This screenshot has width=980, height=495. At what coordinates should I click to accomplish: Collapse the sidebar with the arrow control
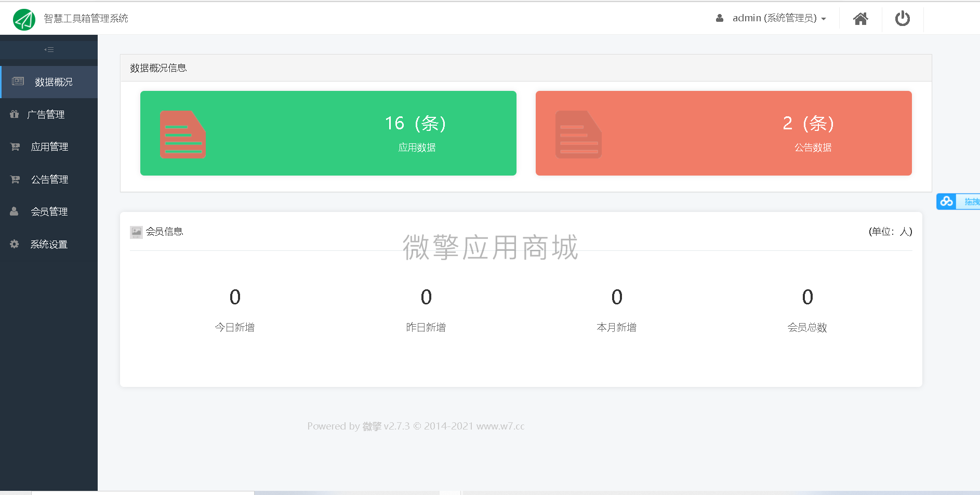pyautogui.click(x=49, y=49)
